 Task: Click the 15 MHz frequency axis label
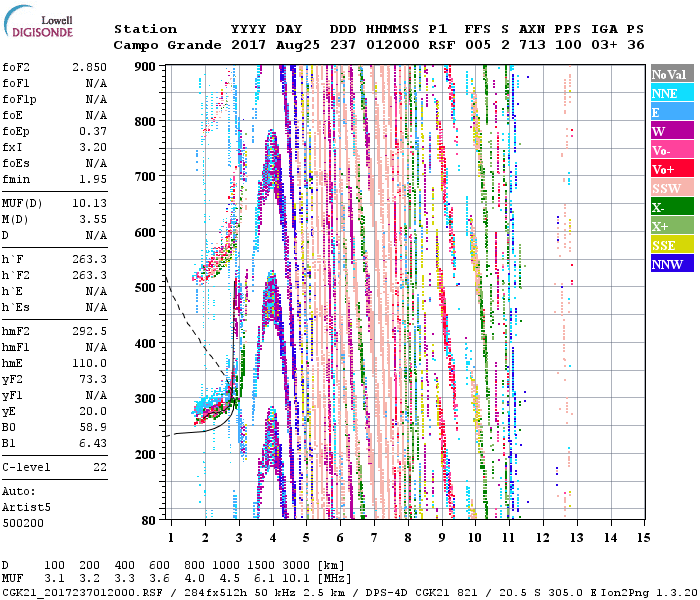coord(643,538)
